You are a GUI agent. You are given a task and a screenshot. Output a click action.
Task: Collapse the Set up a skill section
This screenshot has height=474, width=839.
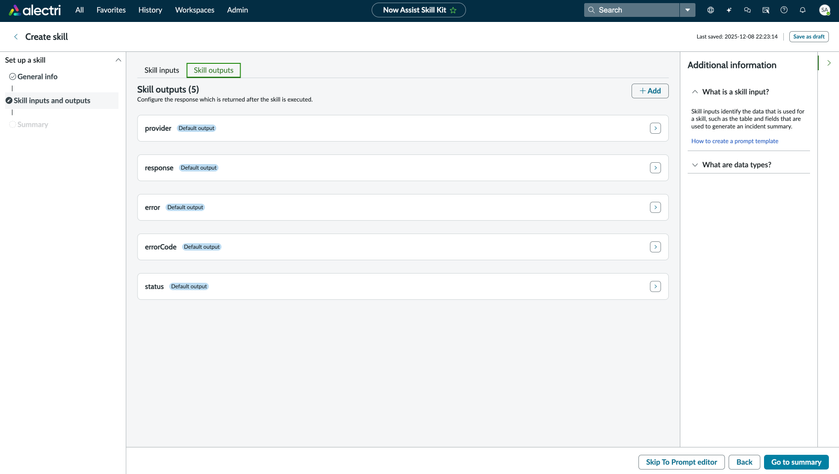[x=118, y=60]
